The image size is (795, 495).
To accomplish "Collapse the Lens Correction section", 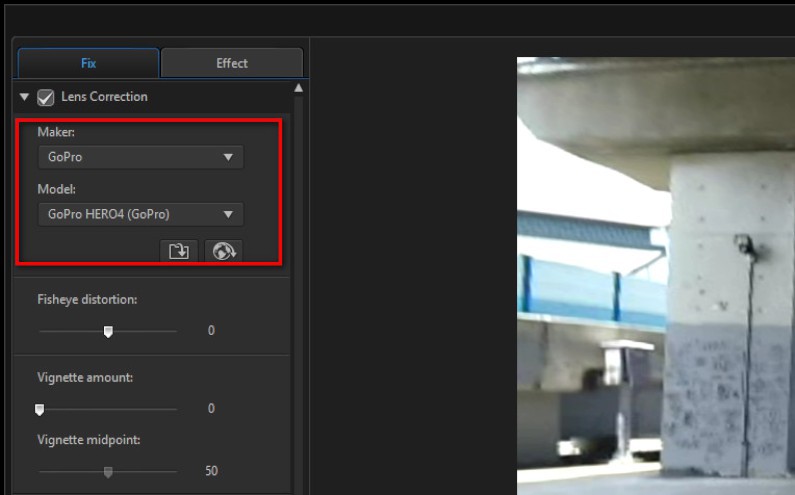I will click(24, 96).
